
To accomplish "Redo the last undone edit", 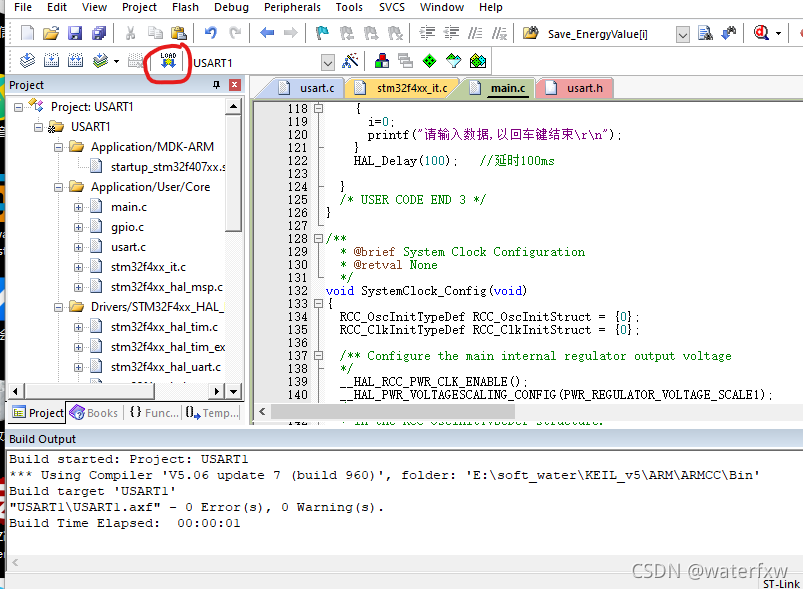I will 235,33.
